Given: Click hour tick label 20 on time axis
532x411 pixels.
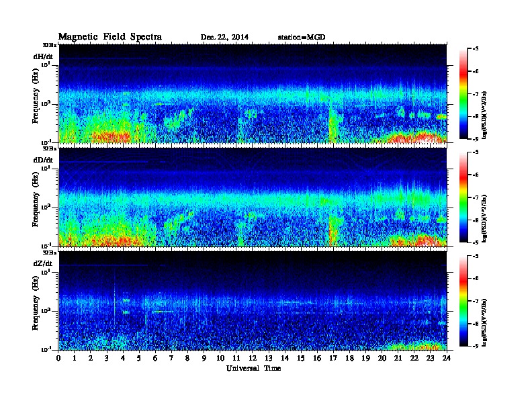Looking at the screenshot, I should pos(382,358).
